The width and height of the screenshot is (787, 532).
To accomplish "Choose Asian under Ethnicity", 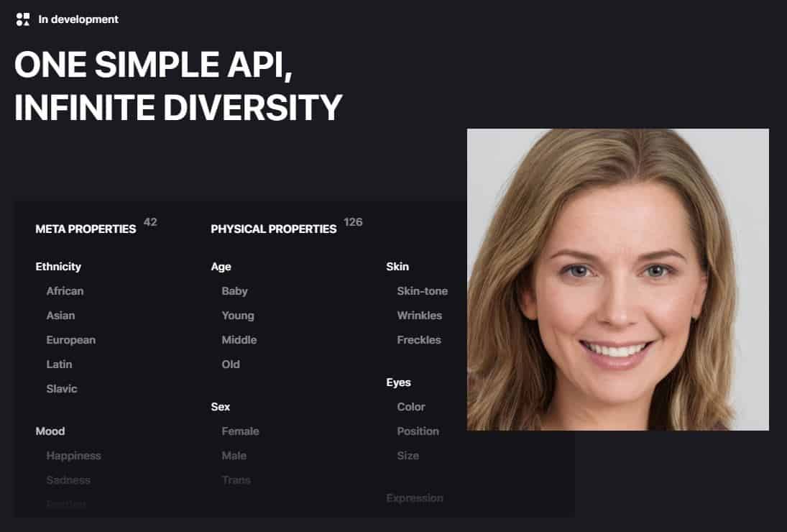I will click(60, 316).
